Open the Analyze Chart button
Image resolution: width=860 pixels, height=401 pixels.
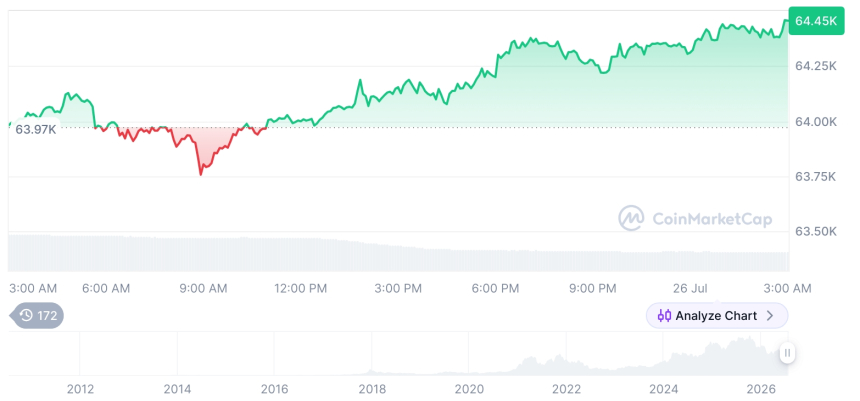click(x=717, y=316)
